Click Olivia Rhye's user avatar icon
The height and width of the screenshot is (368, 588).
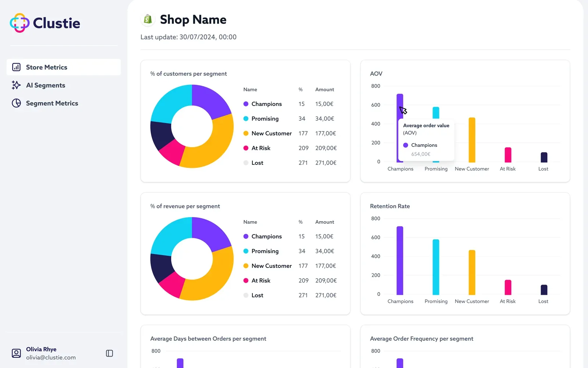coord(17,353)
